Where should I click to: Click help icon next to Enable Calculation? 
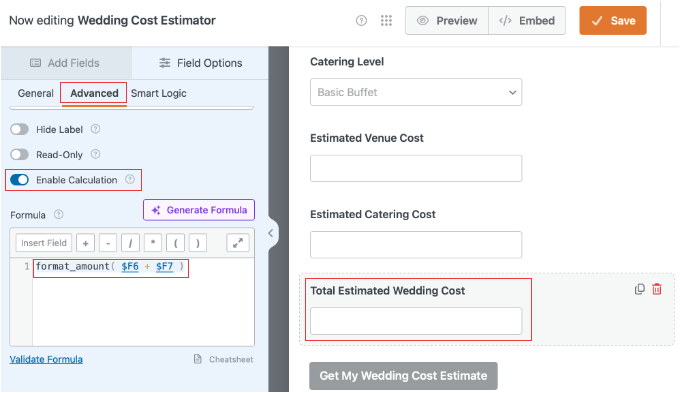(x=130, y=179)
